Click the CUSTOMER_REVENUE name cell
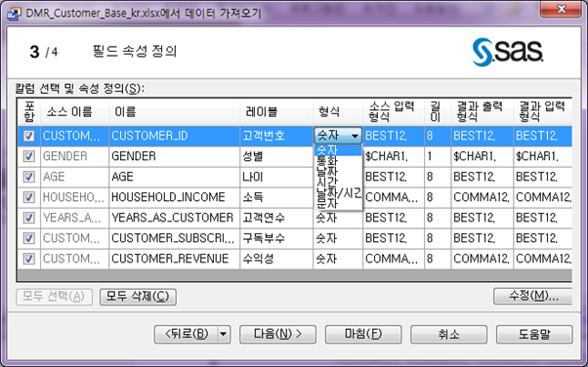The width and height of the screenshot is (588, 367). (175, 259)
